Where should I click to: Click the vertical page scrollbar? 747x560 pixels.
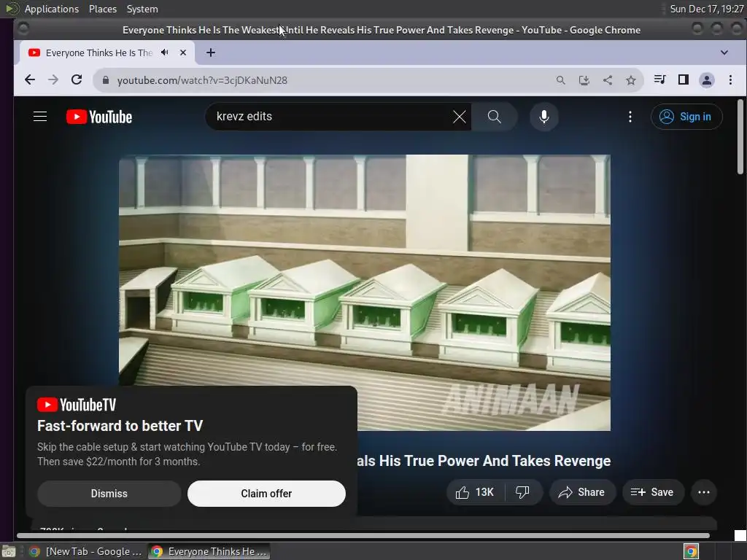[x=740, y=136]
